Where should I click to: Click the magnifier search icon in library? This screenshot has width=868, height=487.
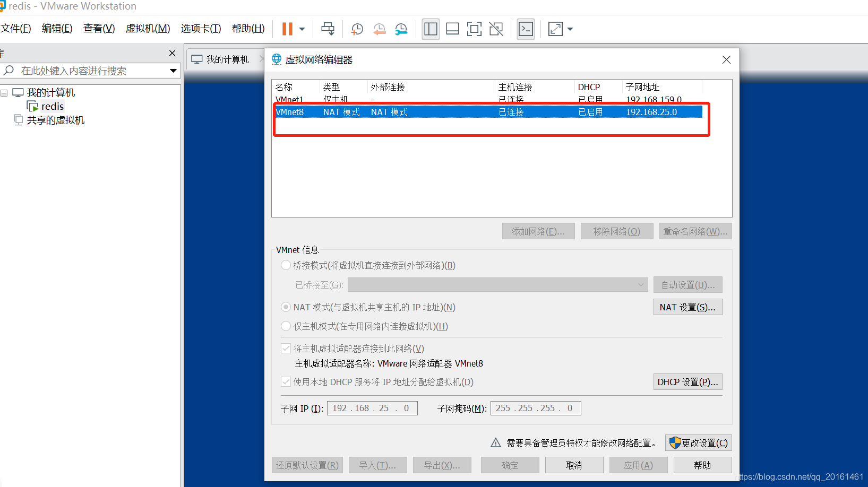coord(8,71)
